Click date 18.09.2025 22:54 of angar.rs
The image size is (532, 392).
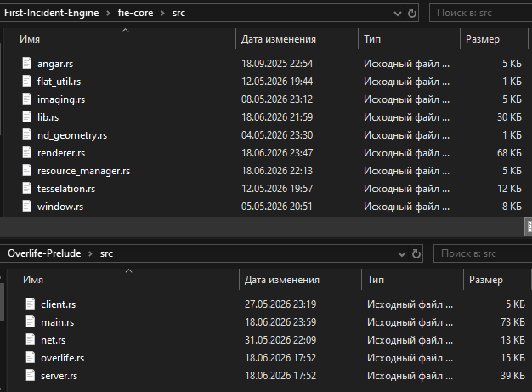(277, 64)
